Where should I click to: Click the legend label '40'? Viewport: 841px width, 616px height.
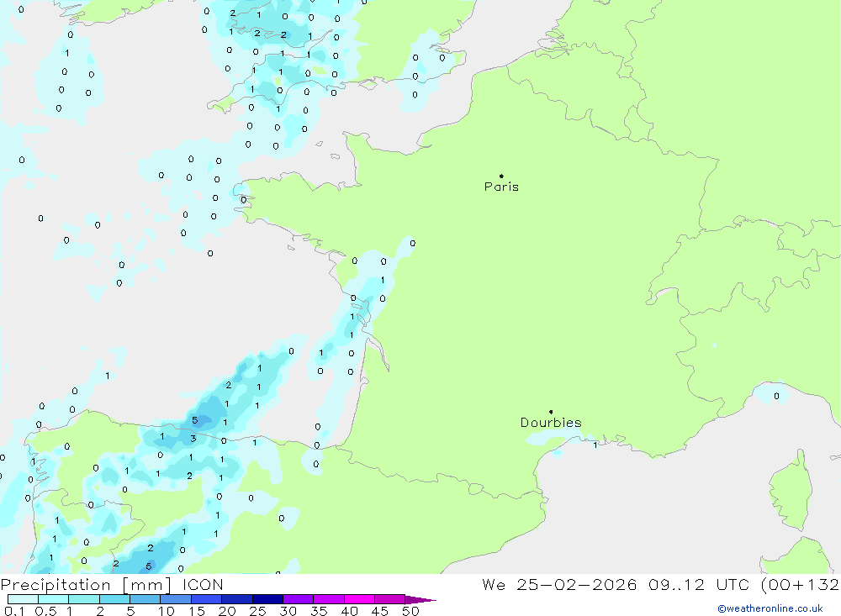[x=349, y=611]
